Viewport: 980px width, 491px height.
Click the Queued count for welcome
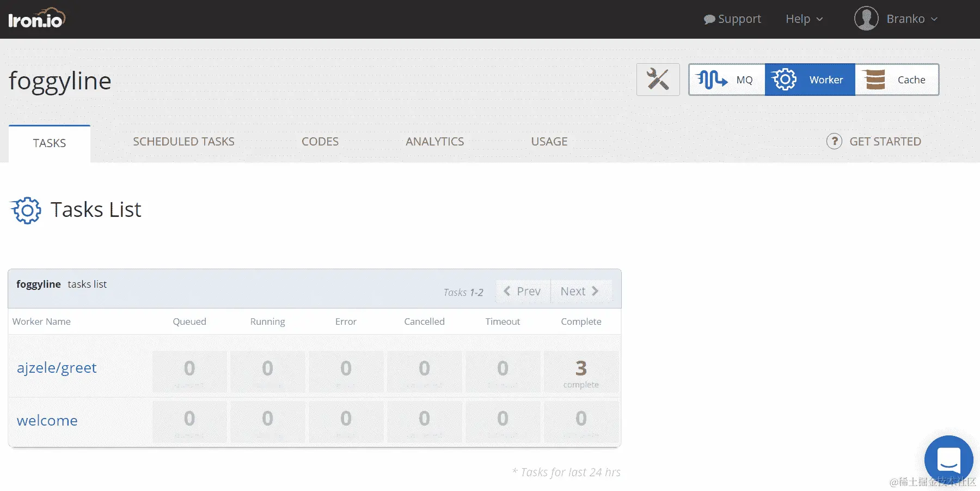click(x=189, y=422)
